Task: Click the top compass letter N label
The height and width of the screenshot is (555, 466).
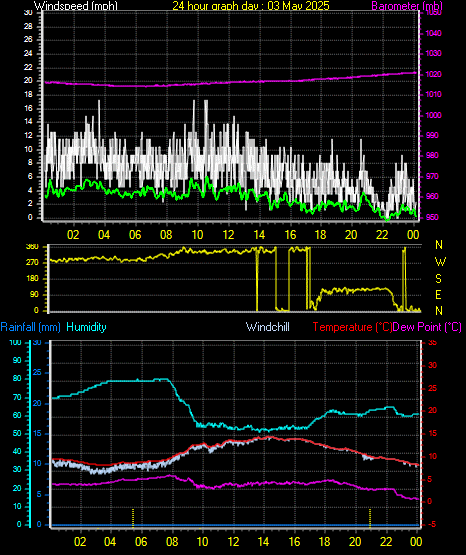Action: tap(439, 245)
